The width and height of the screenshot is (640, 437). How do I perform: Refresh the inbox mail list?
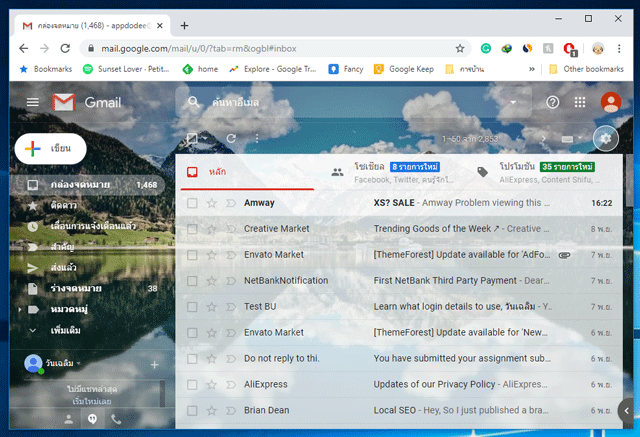click(x=231, y=139)
